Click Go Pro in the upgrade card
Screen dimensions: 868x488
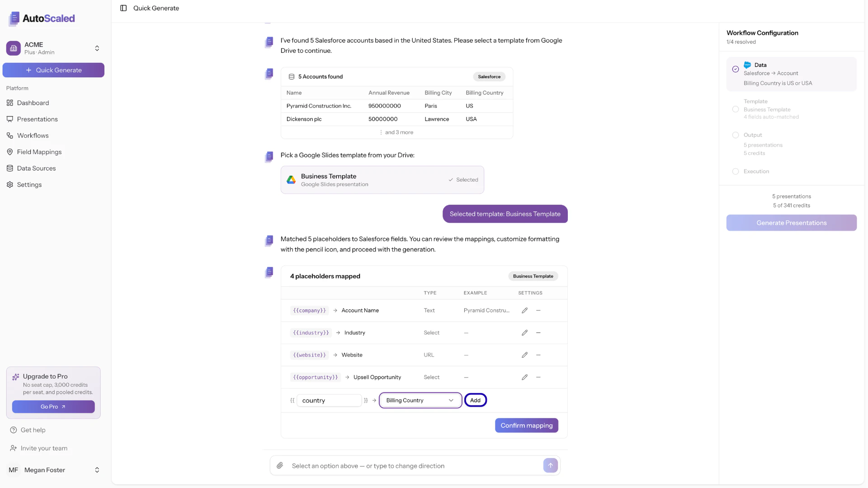[x=53, y=407]
